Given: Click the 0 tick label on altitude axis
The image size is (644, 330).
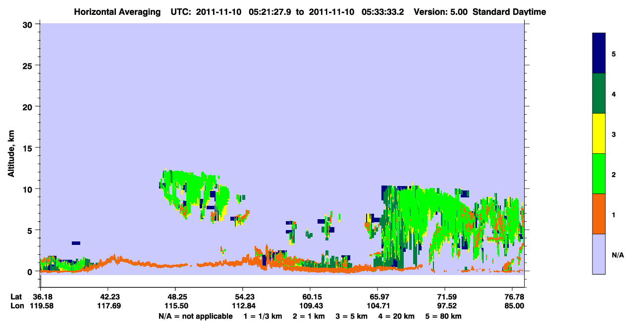Looking at the screenshot, I should click(31, 272).
